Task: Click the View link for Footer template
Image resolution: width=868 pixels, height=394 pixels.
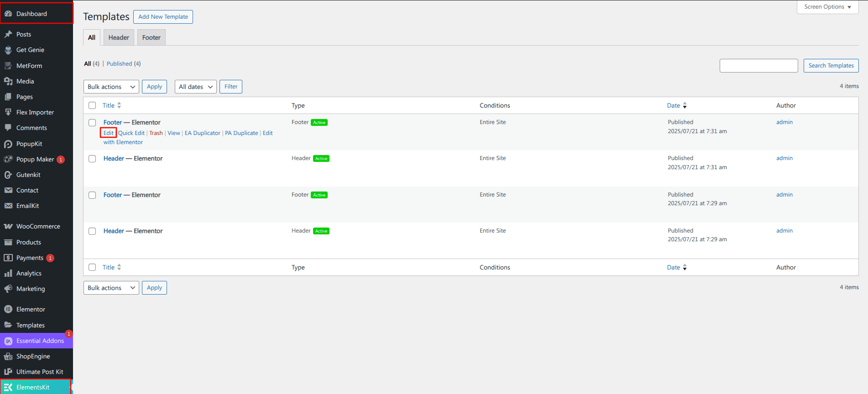Action: (x=174, y=133)
